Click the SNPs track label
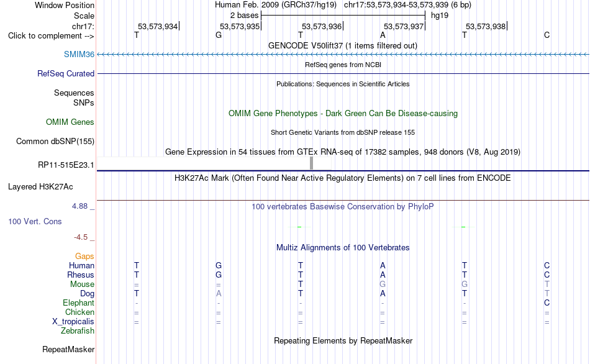Image resolution: width=590 pixels, height=364 pixels. 84,102
